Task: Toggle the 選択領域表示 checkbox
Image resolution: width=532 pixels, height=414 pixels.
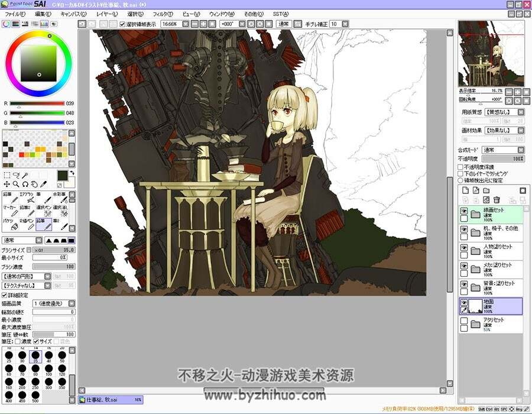Action: [x=122, y=24]
